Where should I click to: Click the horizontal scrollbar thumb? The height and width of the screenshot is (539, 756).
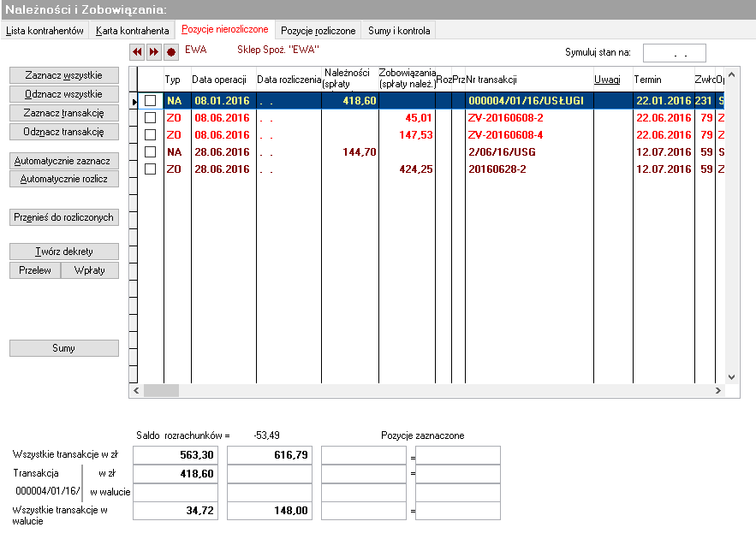click(x=161, y=390)
